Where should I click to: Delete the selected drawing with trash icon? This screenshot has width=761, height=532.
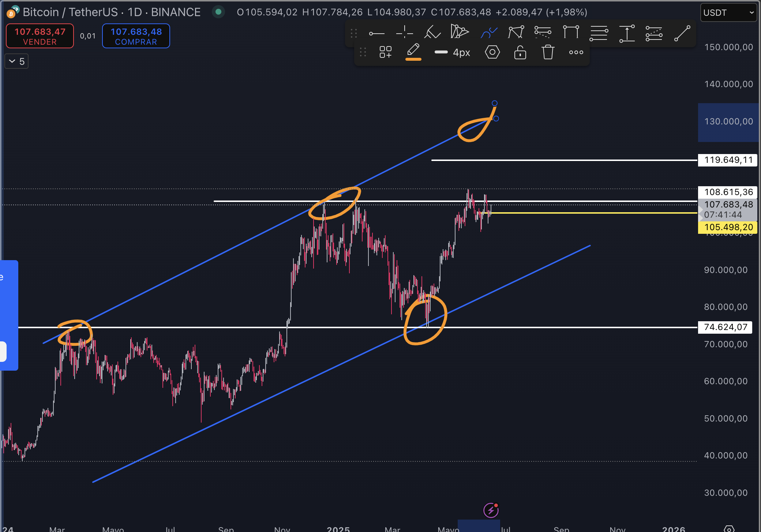point(548,52)
